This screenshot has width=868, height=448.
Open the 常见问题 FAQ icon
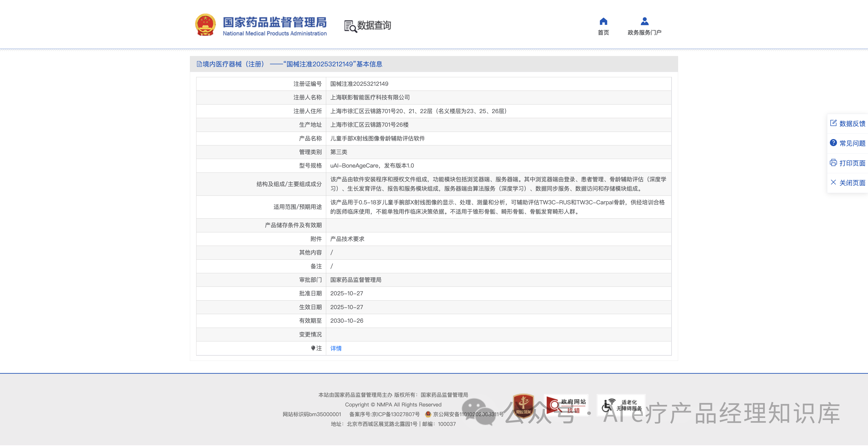pos(834,143)
